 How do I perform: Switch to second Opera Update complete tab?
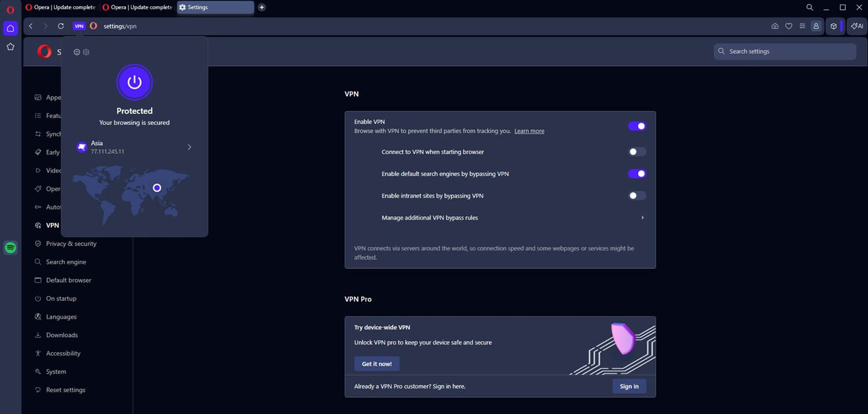137,8
